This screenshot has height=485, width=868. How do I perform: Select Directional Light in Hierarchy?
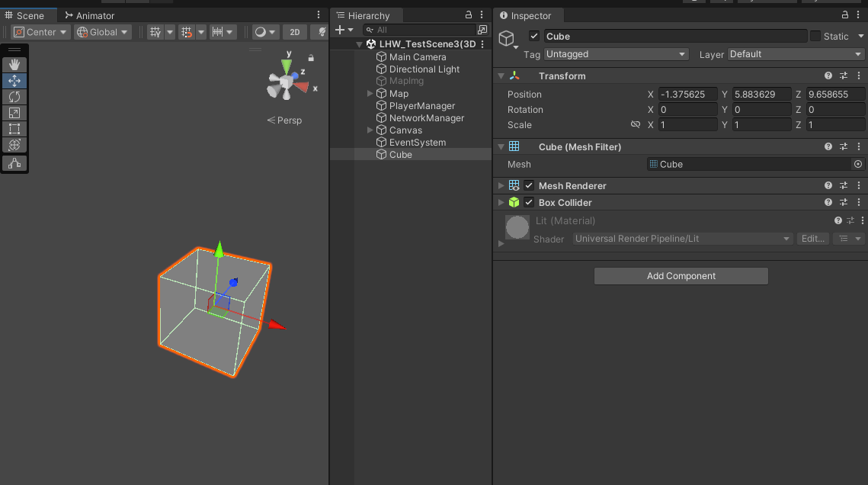click(424, 69)
